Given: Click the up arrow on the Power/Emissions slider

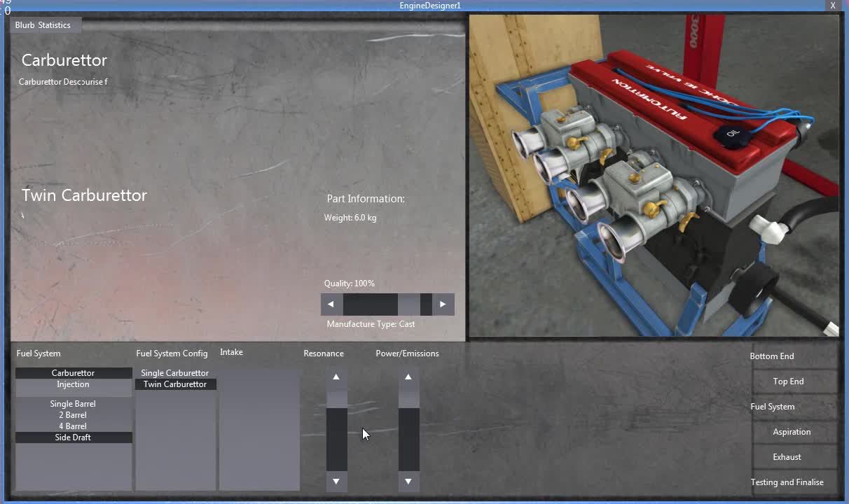Looking at the screenshot, I should [408, 377].
